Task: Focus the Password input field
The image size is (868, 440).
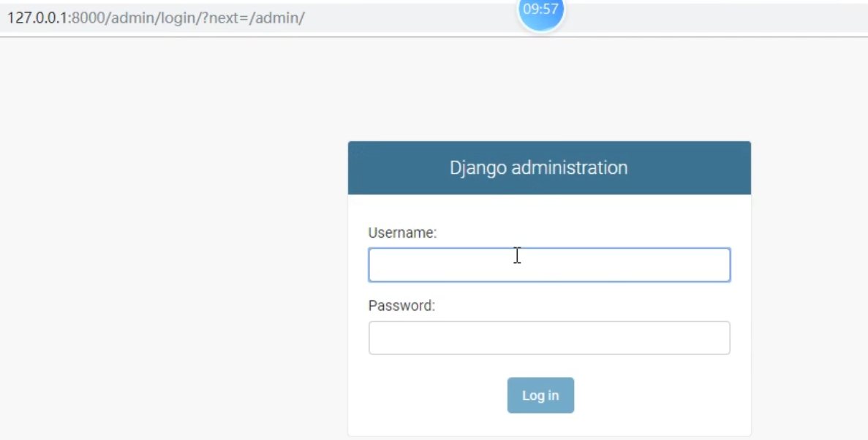Action: 549,338
